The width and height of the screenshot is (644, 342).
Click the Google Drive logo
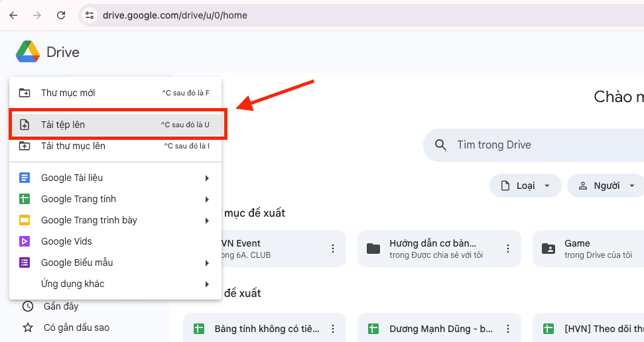(x=28, y=52)
